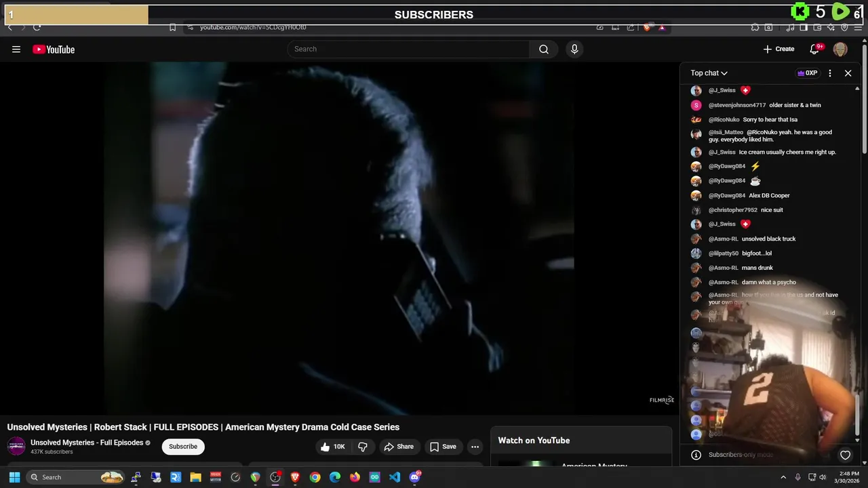Open Google Chrome taskbar icon
Viewport: 868px width, 488px height.
[315, 477]
